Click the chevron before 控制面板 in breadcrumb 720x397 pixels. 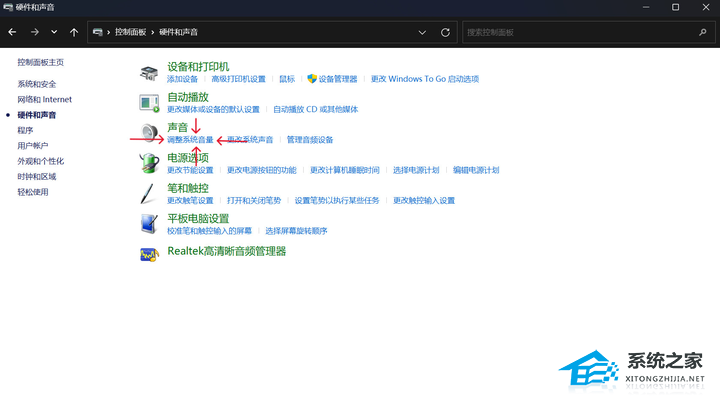[109, 32]
